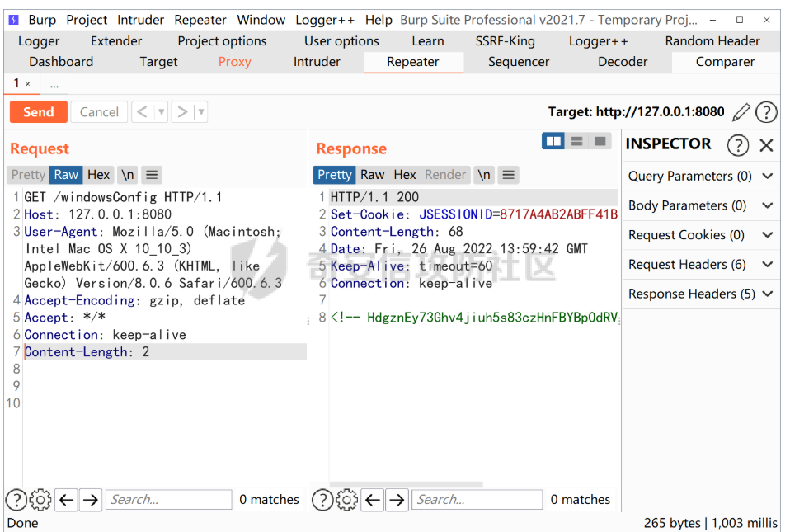Screen dimensions: 790x532
Task: Open the SSRF-King tab
Action: (506, 41)
